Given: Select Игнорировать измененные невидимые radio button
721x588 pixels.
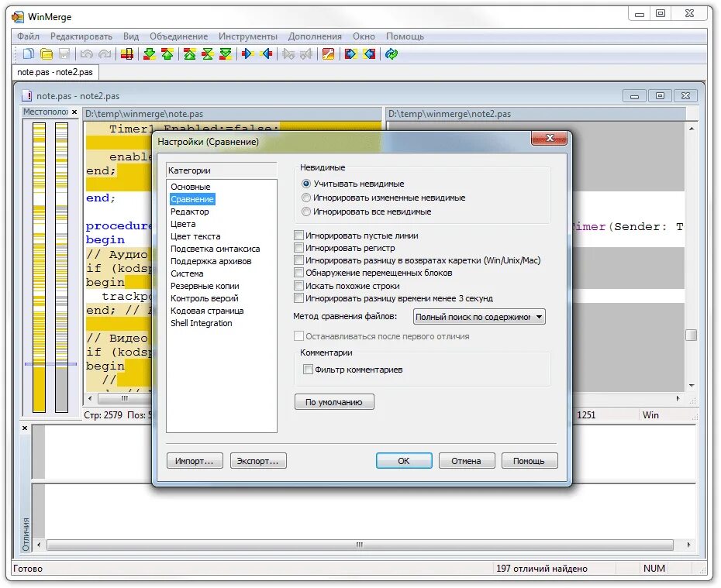Looking at the screenshot, I should [x=305, y=198].
